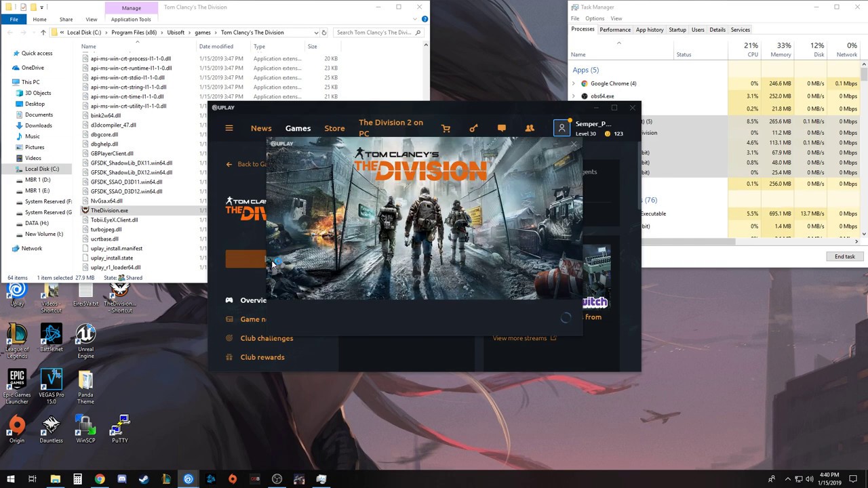Open Club challenges in Uplay sidebar

(267, 338)
